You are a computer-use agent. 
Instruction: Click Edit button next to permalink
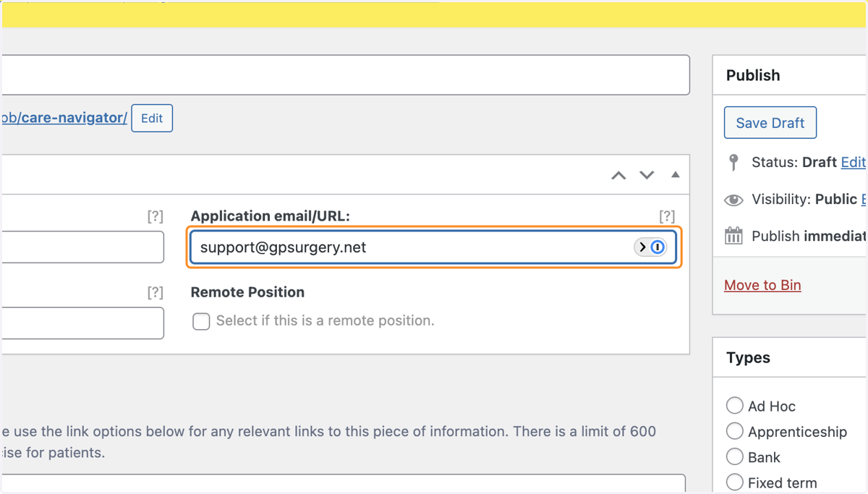pyautogui.click(x=152, y=118)
